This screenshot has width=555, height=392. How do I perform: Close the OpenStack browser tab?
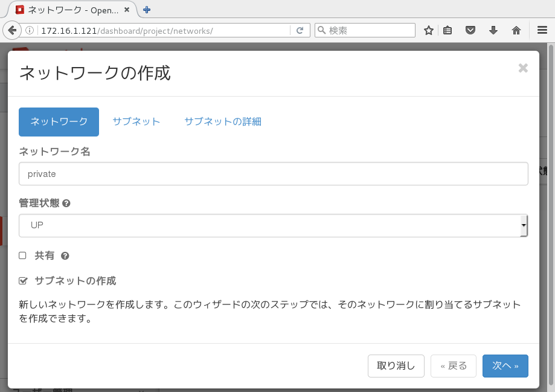click(x=127, y=10)
